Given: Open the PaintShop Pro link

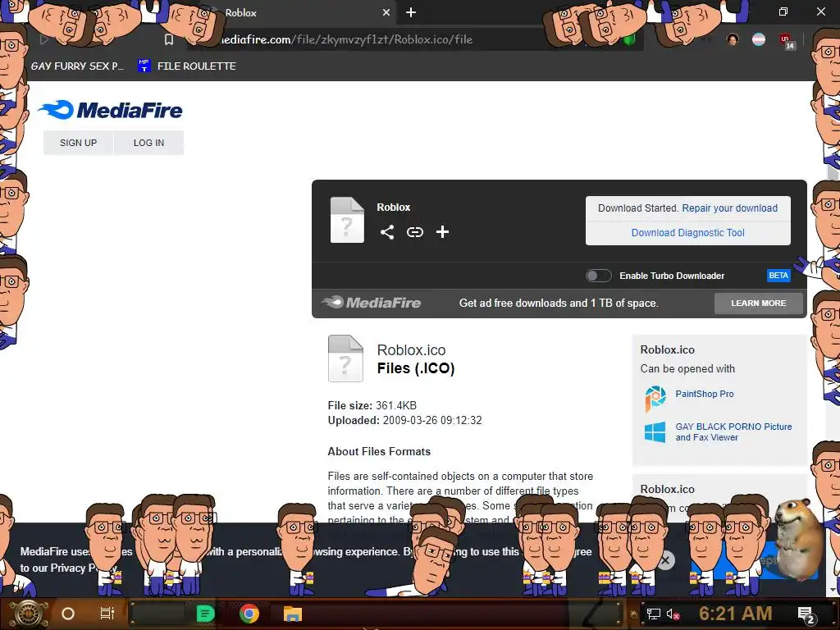Looking at the screenshot, I should pyautogui.click(x=705, y=394).
